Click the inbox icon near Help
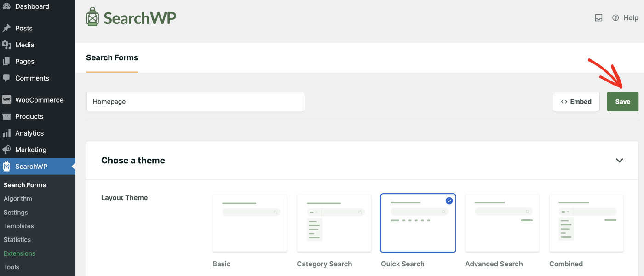The height and width of the screenshot is (276, 644). [598, 17]
